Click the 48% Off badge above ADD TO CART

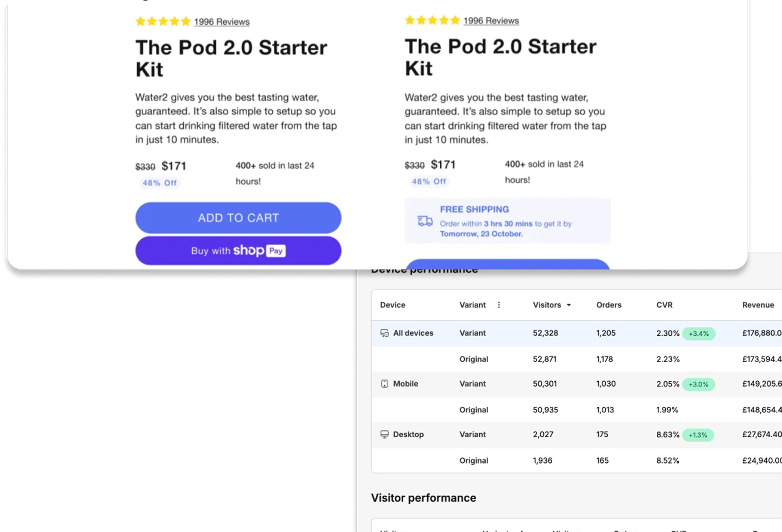coord(159,183)
